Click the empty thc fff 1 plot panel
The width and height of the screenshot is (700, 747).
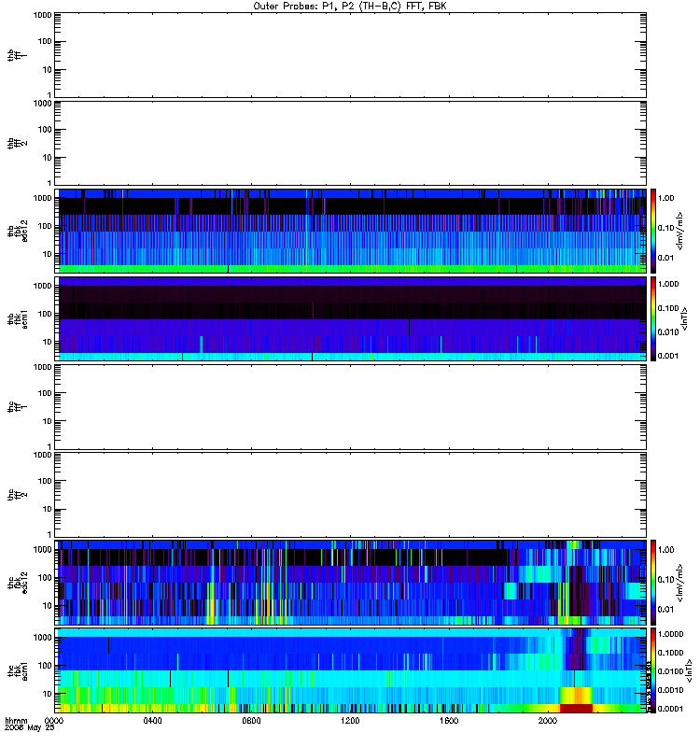(x=351, y=407)
